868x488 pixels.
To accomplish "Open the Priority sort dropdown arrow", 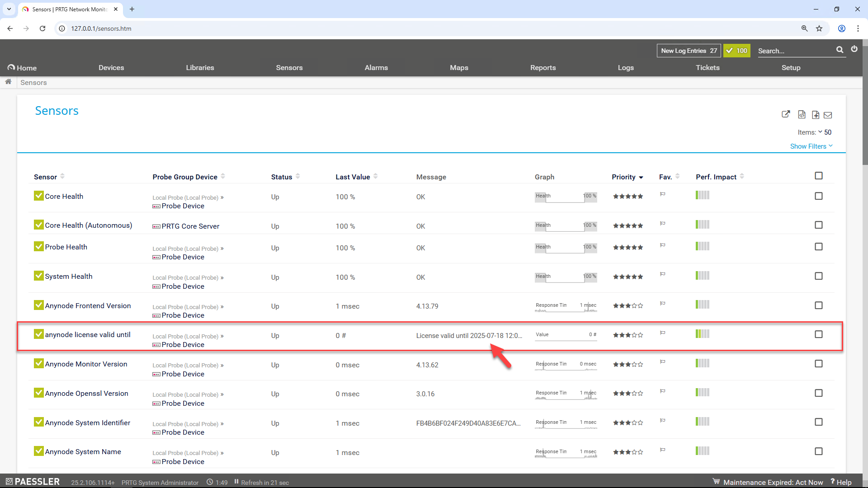I will coord(641,177).
